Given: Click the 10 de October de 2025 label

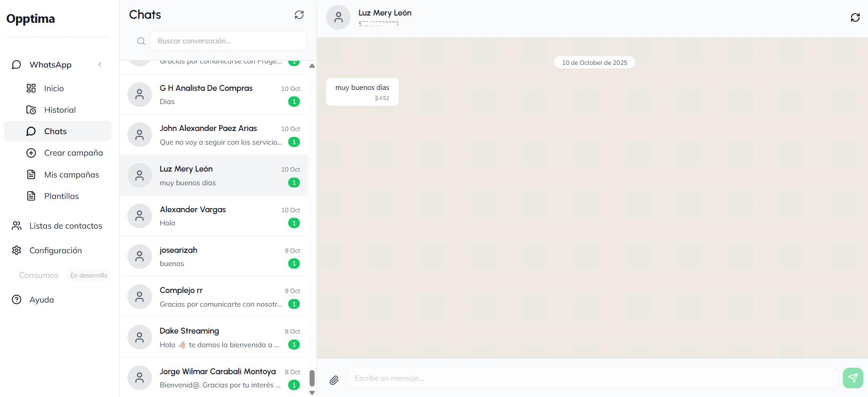Looking at the screenshot, I should [594, 63].
